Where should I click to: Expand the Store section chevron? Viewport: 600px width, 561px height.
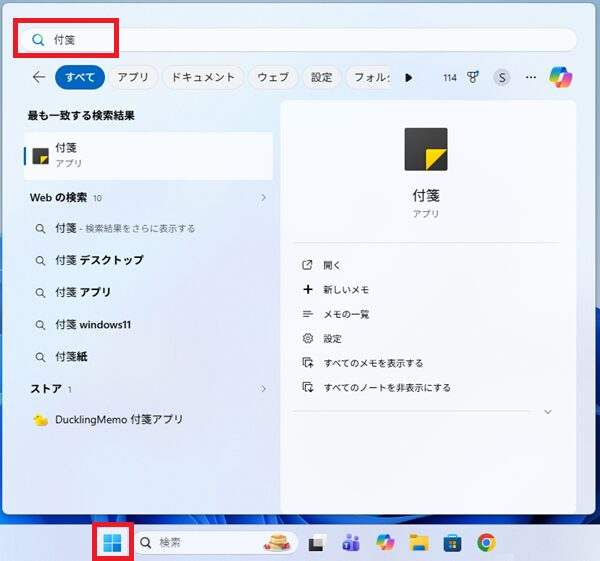pos(264,389)
